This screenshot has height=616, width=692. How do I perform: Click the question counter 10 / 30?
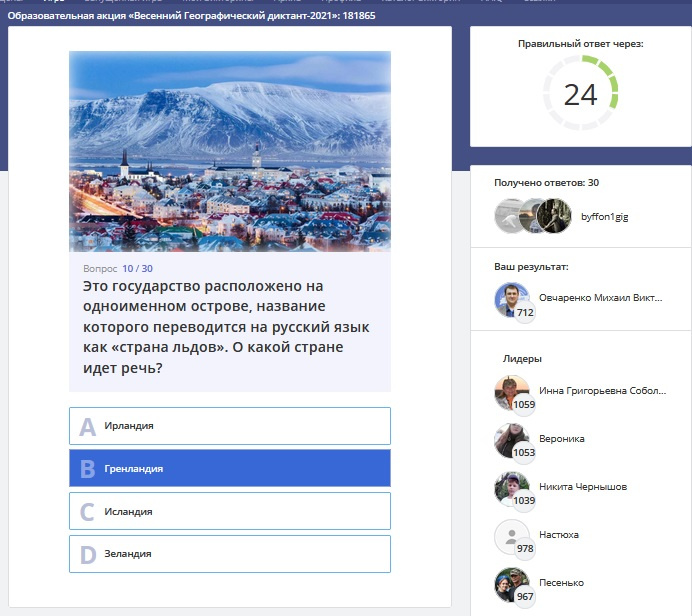click(137, 268)
